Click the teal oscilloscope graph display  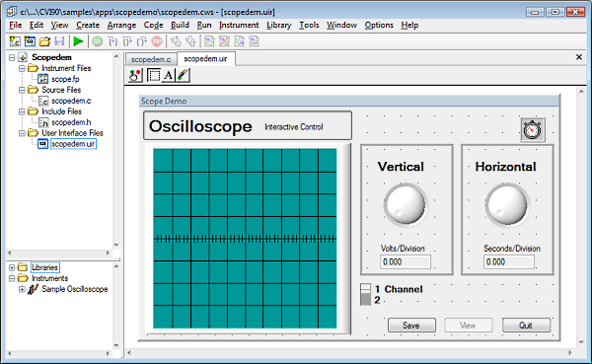pos(245,239)
